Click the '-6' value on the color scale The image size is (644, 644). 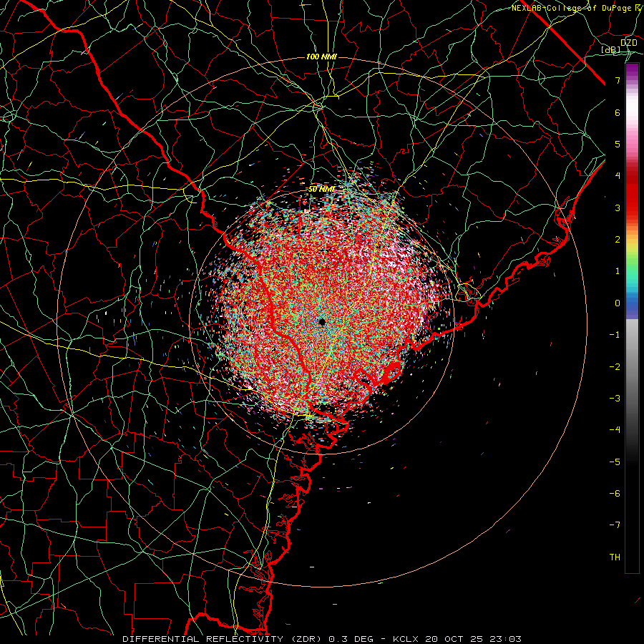(x=615, y=494)
